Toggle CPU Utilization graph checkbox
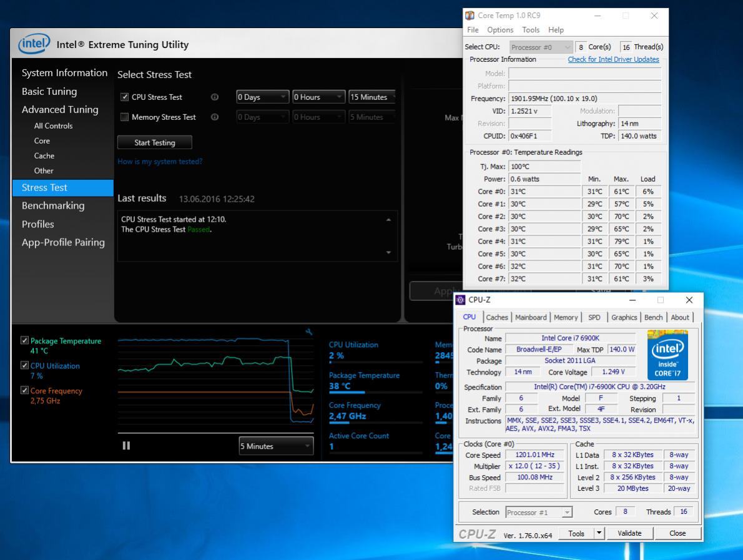 point(24,366)
